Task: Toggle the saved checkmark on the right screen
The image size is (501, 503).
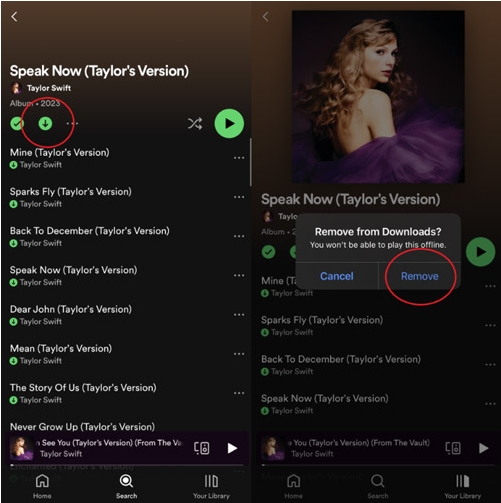Action: (268, 252)
